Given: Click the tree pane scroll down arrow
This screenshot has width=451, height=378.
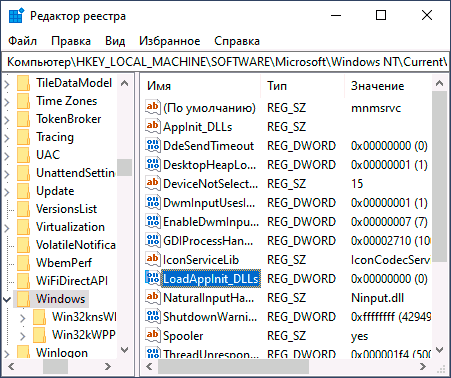Looking at the screenshot, I should click(x=124, y=350).
